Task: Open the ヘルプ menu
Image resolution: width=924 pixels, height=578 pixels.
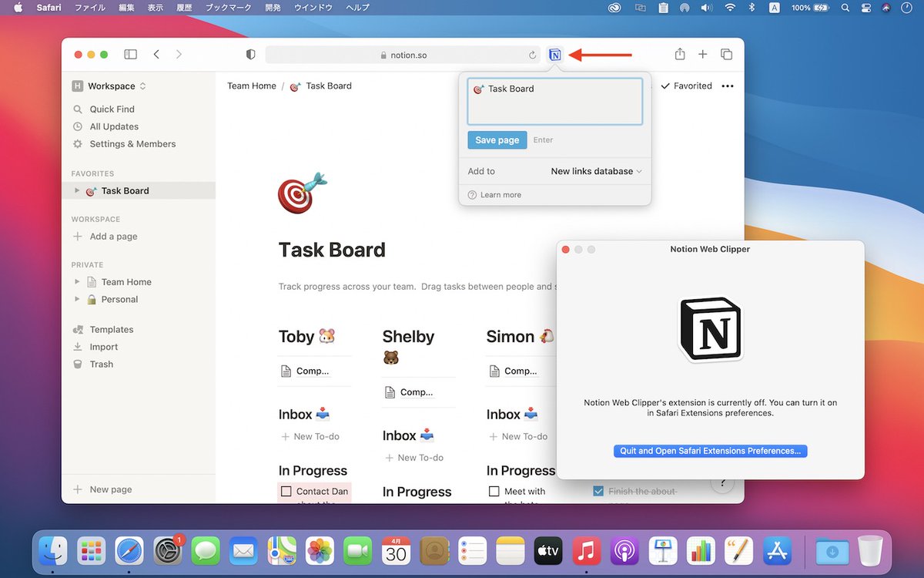Action: pyautogui.click(x=358, y=8)
